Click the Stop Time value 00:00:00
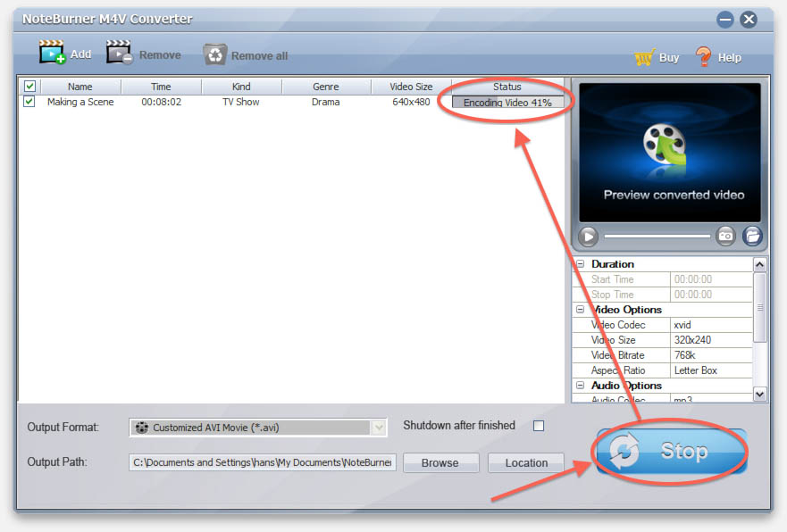787x532 pixels. [x=711, y=295]
